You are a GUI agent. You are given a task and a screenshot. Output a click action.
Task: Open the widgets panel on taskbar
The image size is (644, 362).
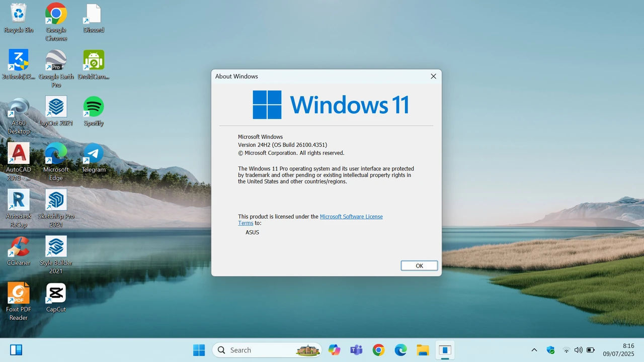pos(16,350)
